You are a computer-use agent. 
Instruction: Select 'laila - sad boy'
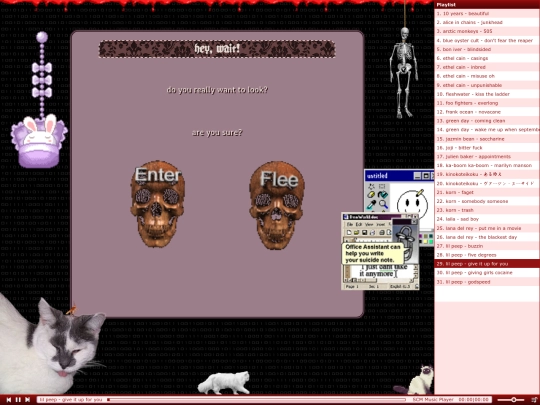click(487, 219)
